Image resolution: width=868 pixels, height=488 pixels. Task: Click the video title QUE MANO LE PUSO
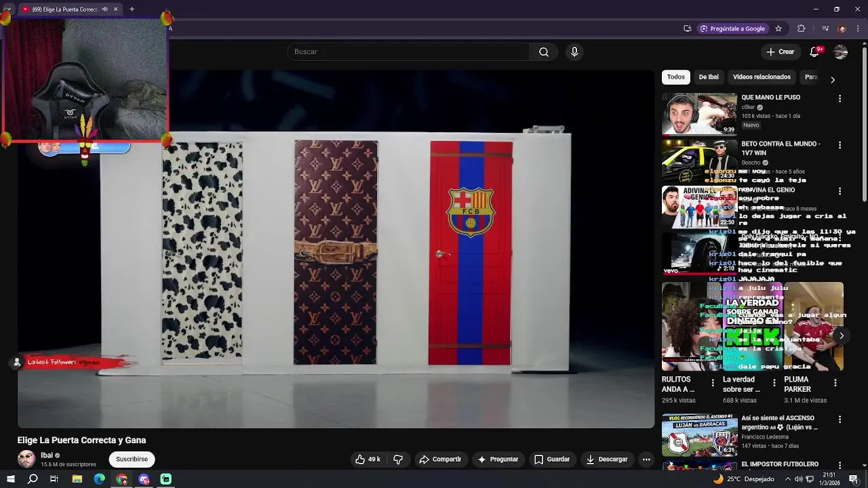coord(770,98)
